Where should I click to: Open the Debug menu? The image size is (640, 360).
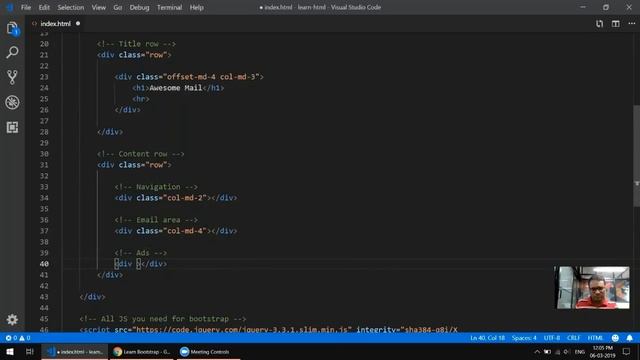139,7
